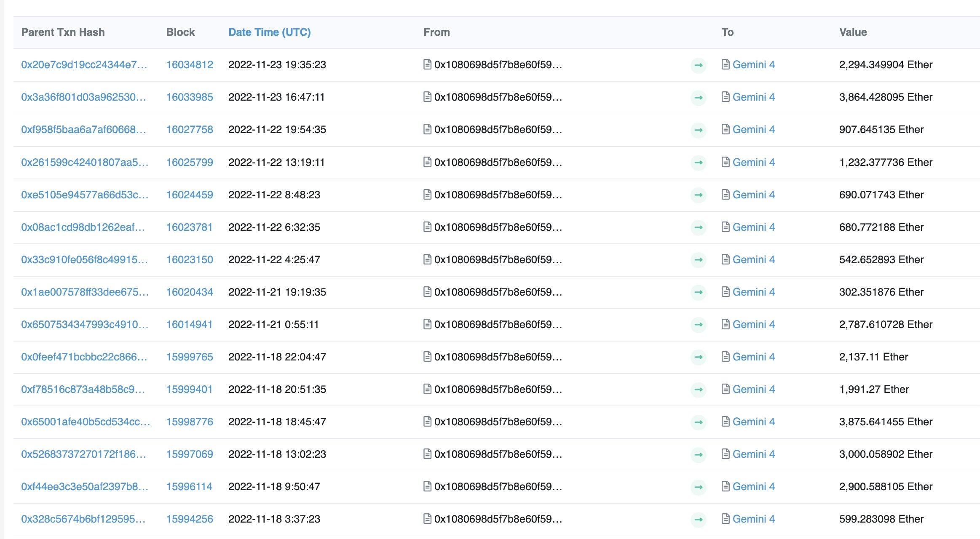Open transaction hash 0x261599c42401807aa5
This screenshot has width=980, height=539.
[84, 163]
